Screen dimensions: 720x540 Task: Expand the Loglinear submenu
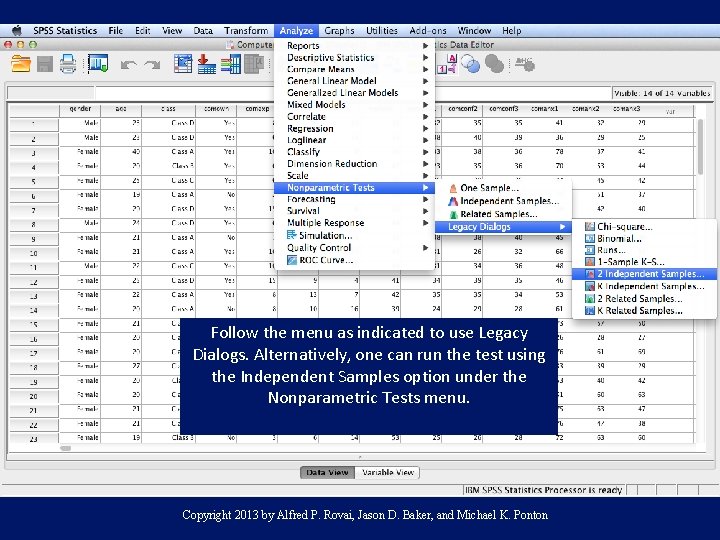click(x=354, y=140)
